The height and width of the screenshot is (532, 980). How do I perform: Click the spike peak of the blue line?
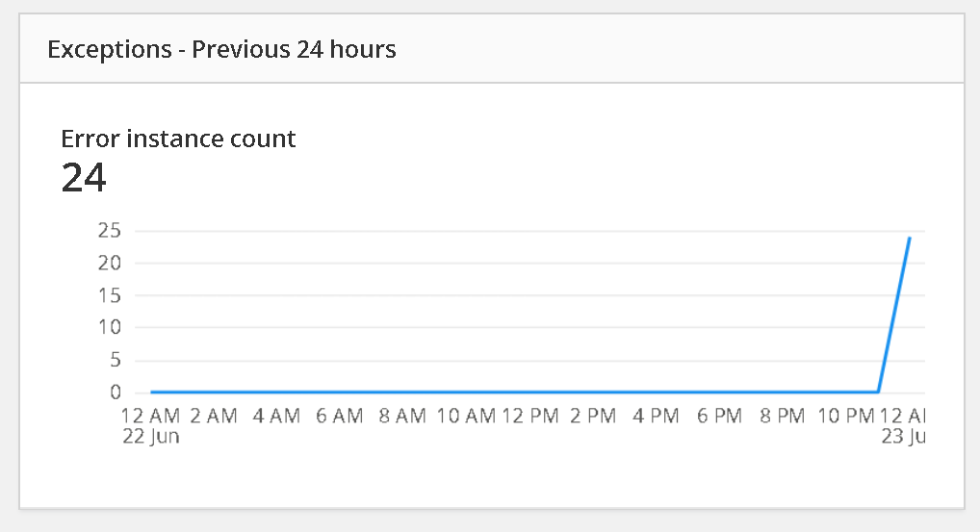pos(909,238)
